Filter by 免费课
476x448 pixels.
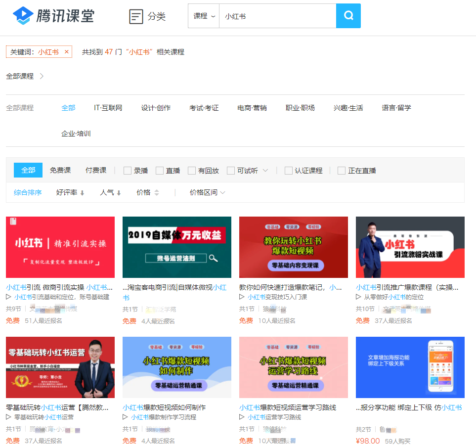(x=60, y=170)
